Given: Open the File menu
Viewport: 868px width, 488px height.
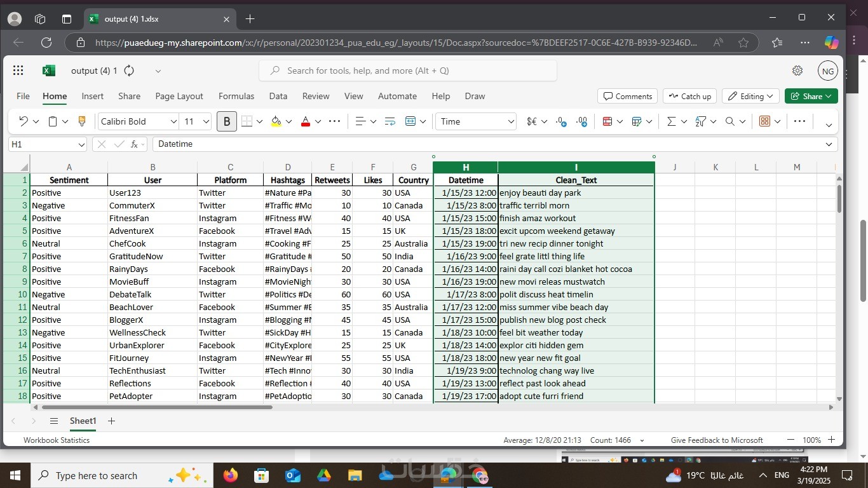Looking at the screenshot, I should pyautogui.click(x=23, y=96).
